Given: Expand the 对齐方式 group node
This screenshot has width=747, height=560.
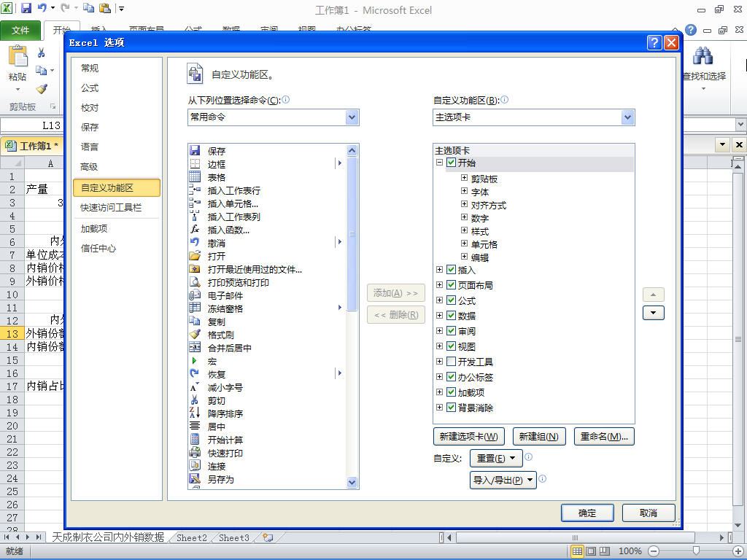Looking at the screenshot, I should 464,204.
